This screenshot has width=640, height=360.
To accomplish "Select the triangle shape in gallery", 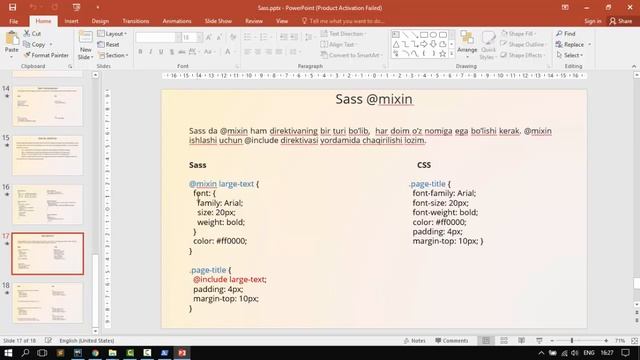I will (396, 44).
